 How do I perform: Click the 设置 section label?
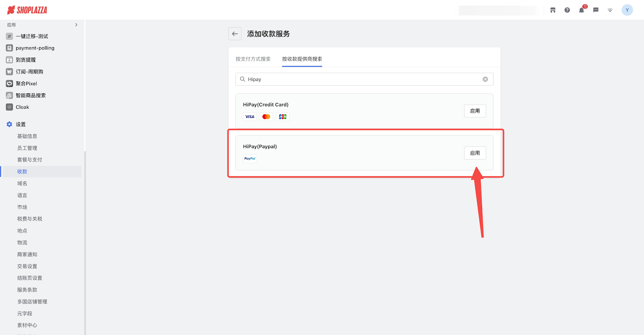coord(21,124)
